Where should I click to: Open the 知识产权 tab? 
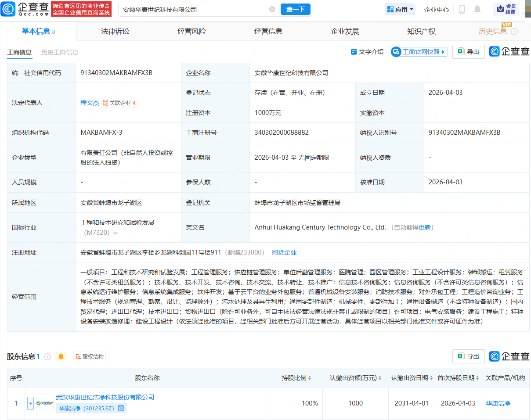tap(421, 31)
